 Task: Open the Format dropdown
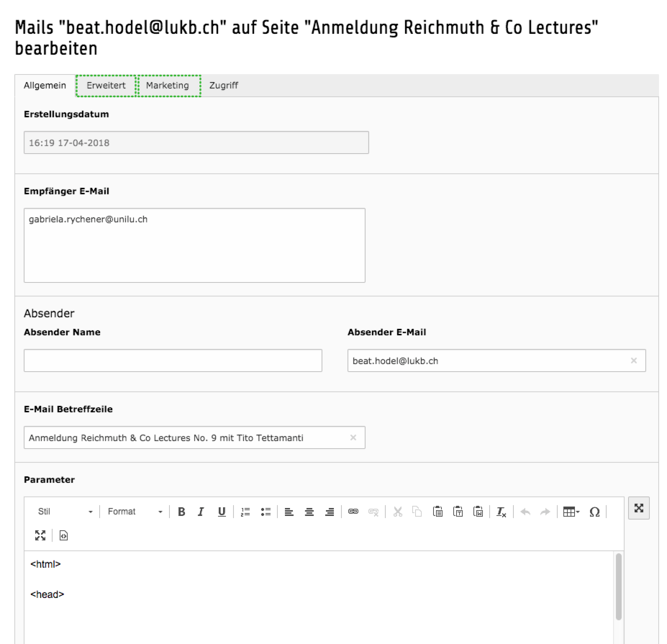click(x=135, y=512)
